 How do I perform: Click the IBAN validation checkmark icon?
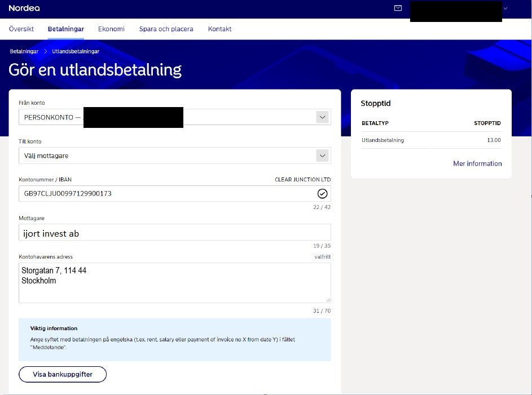(322, 194)
